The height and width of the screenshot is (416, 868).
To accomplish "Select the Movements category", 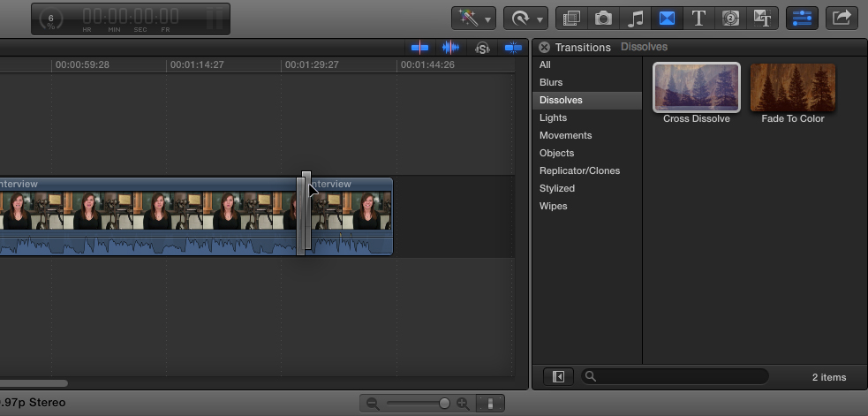I will 587,136.
